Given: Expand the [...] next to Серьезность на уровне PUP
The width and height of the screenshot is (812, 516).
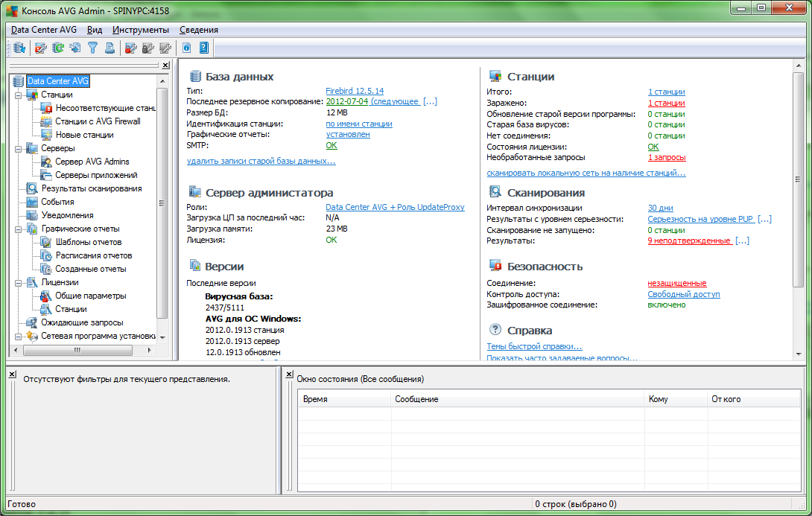Looking at the screenshot, I should (764, 219).
